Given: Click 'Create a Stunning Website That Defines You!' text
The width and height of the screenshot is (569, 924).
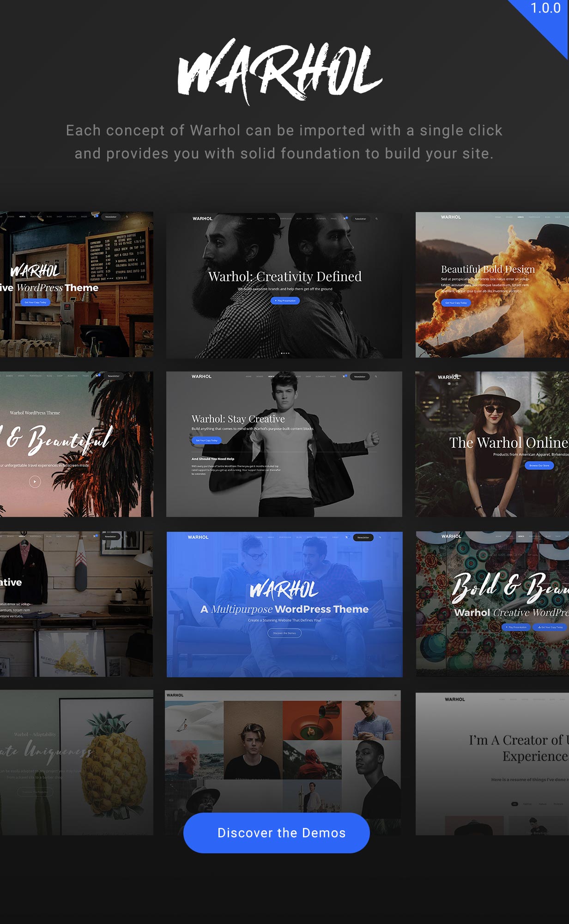Looking at the screenshot, I should click(284, 620).
